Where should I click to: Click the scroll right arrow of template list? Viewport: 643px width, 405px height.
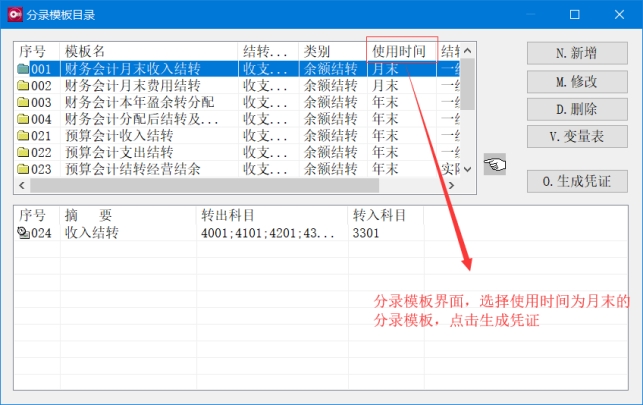tap(452, 185)
